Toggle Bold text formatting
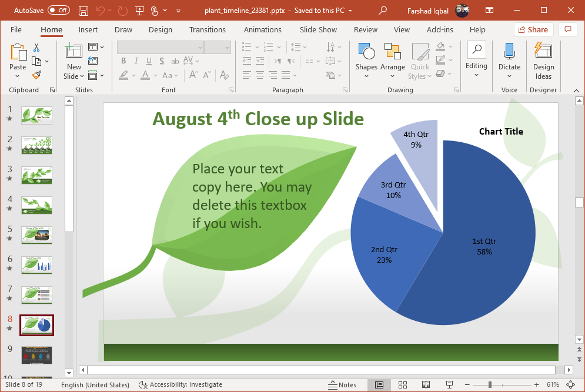The height and width of the screenshot is (392, 585). point(123,61)
